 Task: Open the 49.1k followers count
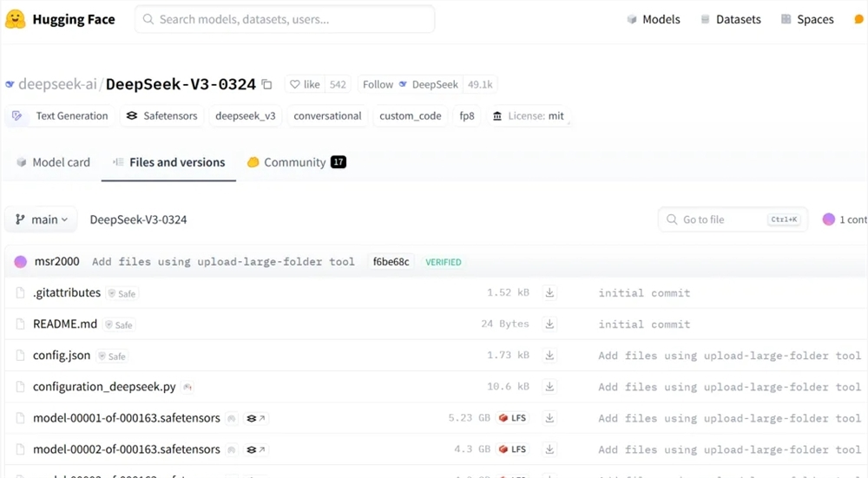click(480, 84)
